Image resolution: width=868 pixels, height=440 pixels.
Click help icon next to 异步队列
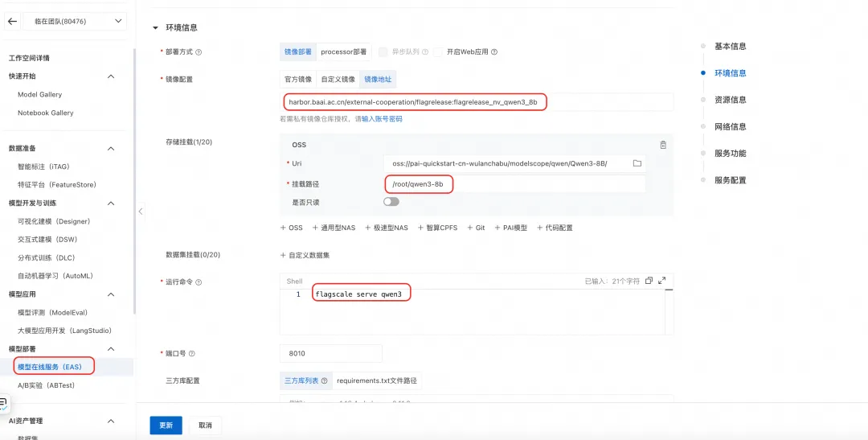tap(425, 52)
